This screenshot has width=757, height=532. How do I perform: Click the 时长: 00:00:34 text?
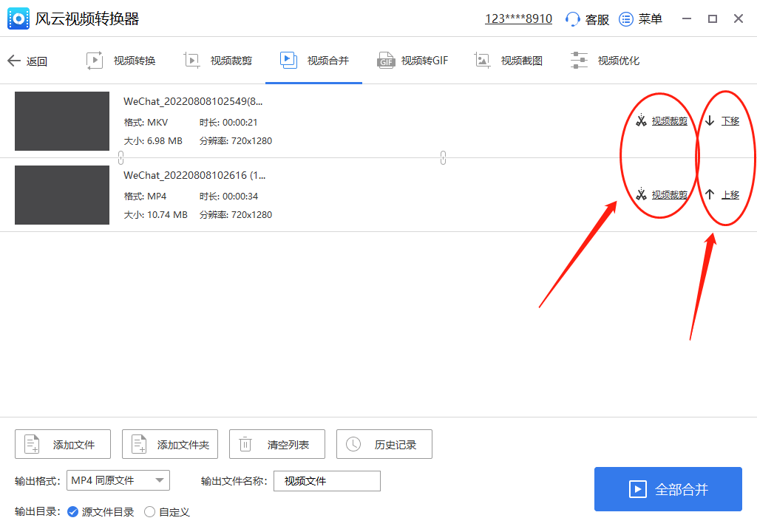point(229,197)
